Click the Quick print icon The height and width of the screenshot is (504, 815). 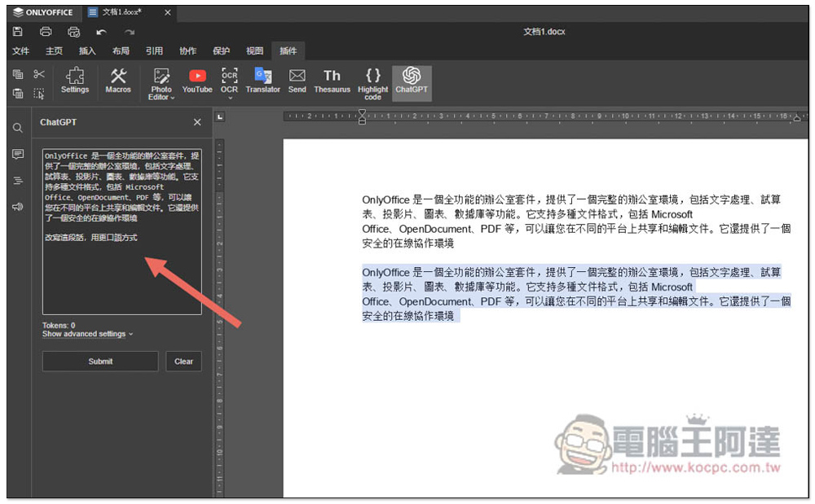(x=74, y=32)
